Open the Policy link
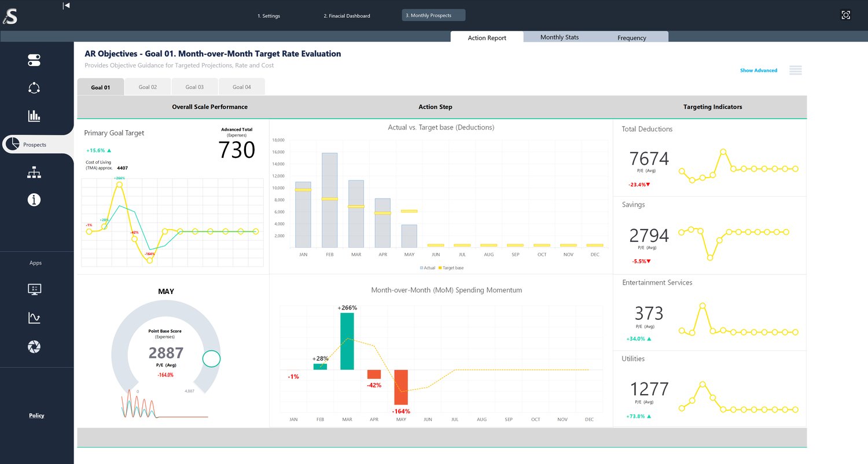Viewport: 868px width, 464px height. (36, 415)
